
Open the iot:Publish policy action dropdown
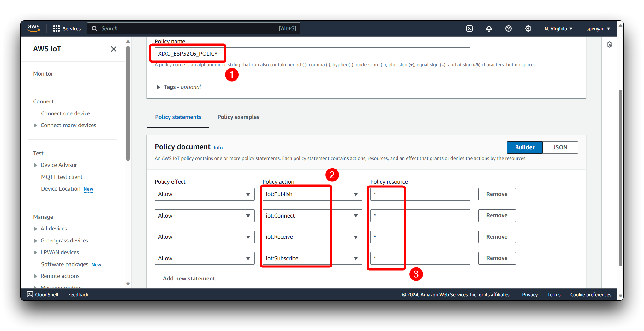pos(312,194)
